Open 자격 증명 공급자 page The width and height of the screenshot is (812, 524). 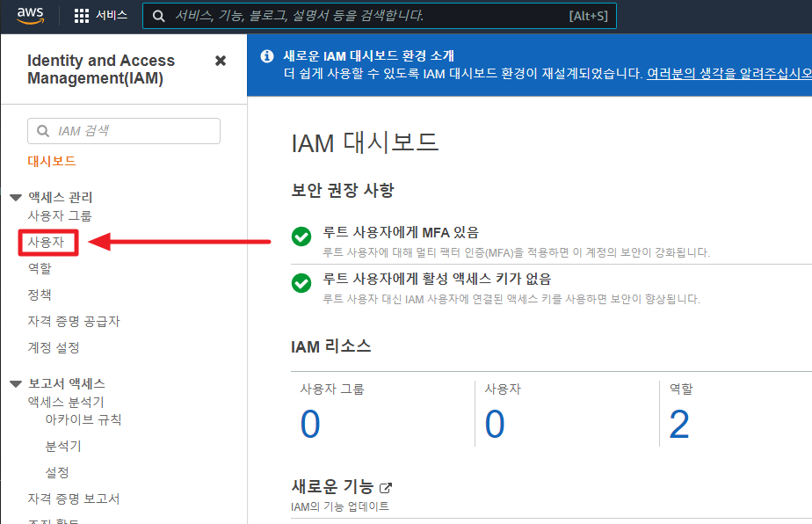74,321
